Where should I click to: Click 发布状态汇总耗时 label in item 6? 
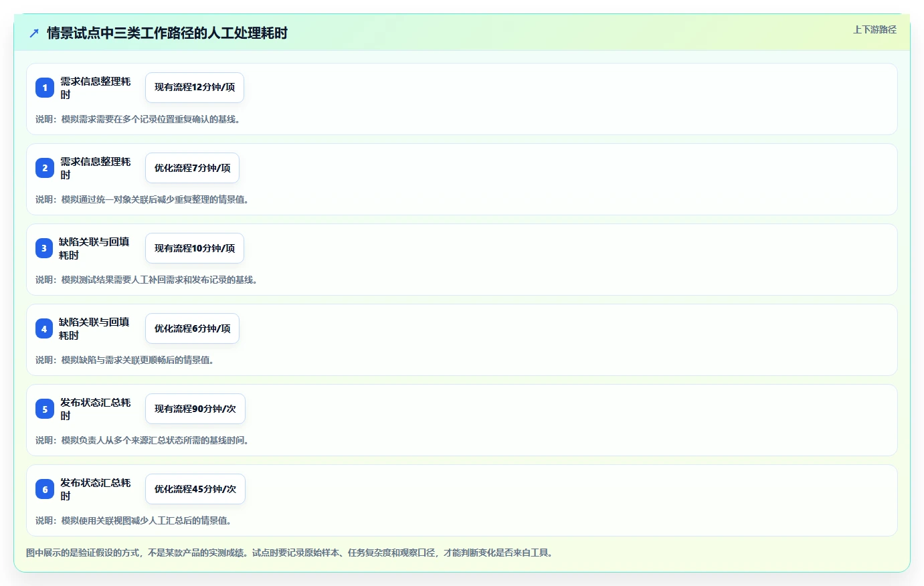click(96, 489)
